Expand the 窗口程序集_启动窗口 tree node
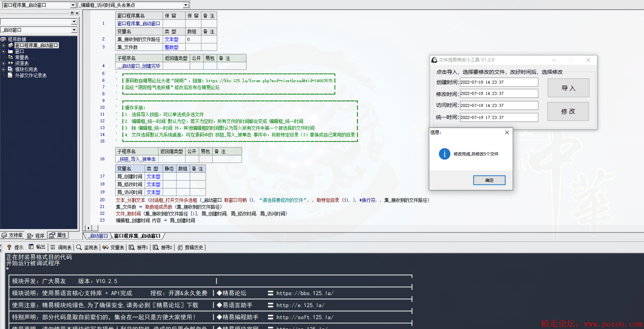Viewport: 644px width, 329px height. pos(4,45)
